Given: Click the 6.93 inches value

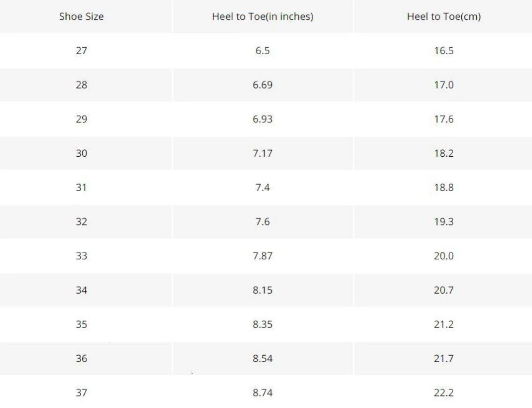Looking at the screenshot, I should pos(263,119).
